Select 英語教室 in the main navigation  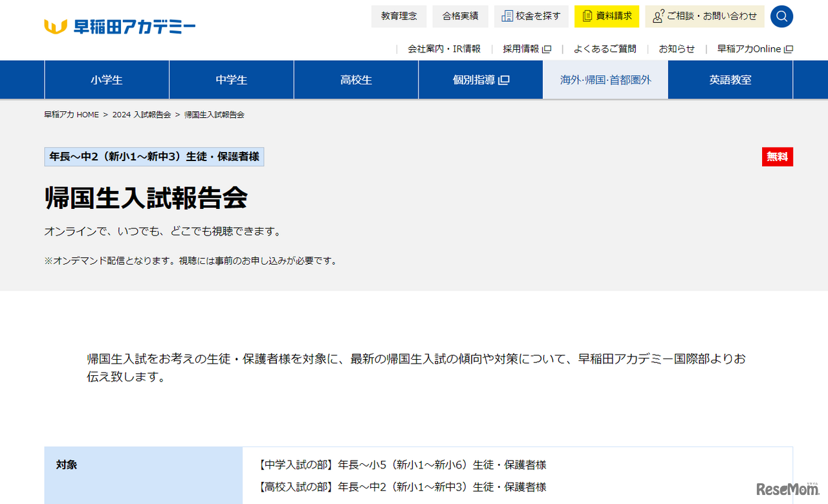[x=730, y=80]
